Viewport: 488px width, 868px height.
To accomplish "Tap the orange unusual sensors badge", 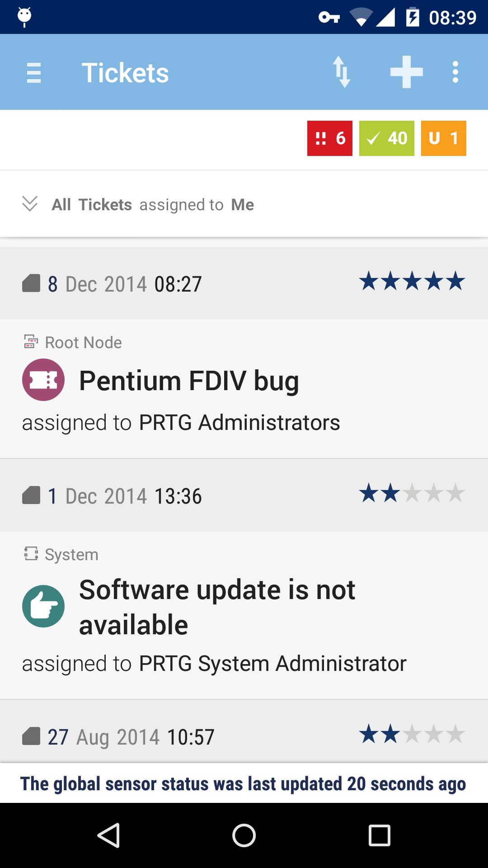I will 443,138.
